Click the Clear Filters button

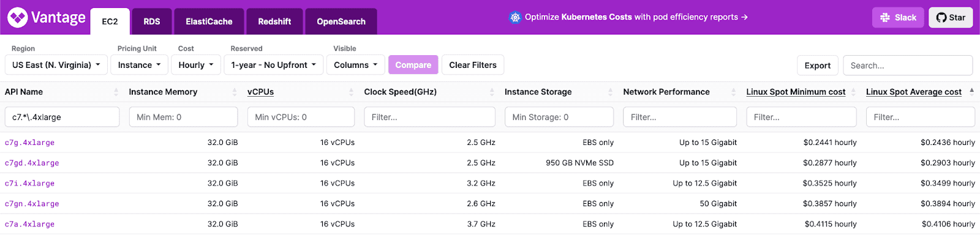[x=473, y=65]
